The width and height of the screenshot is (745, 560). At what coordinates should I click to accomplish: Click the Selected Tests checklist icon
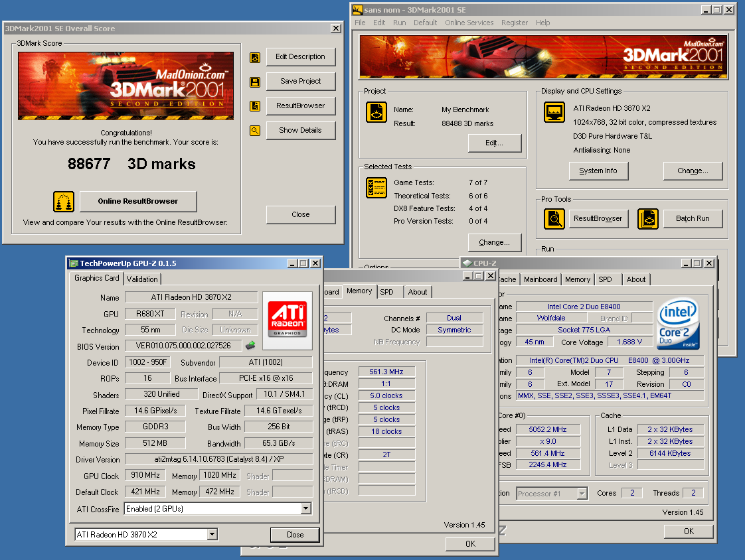click(x=376, y=188)
